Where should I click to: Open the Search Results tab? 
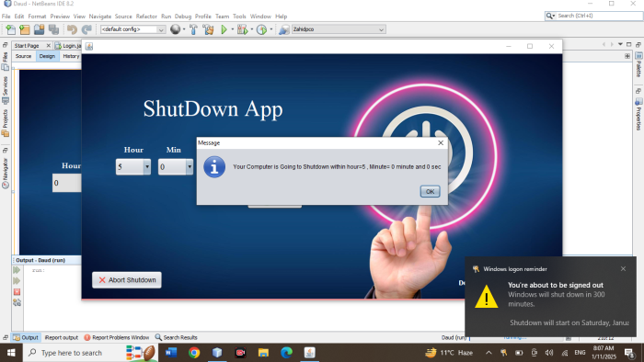[x=177, y=337]
